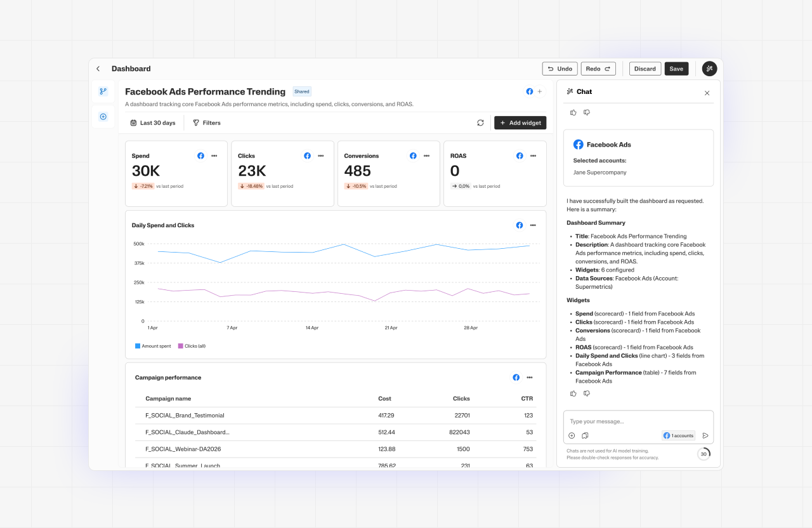
Task: Give thumbs up below the Widgets summary
Action: 573,393
